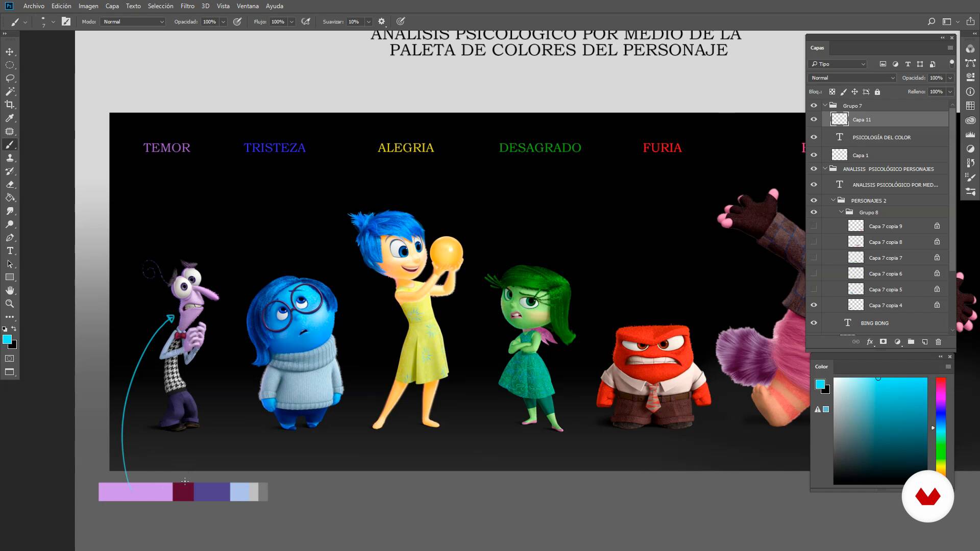
Task: Open the search icon in options bar
Action: (x=932, y=21)
